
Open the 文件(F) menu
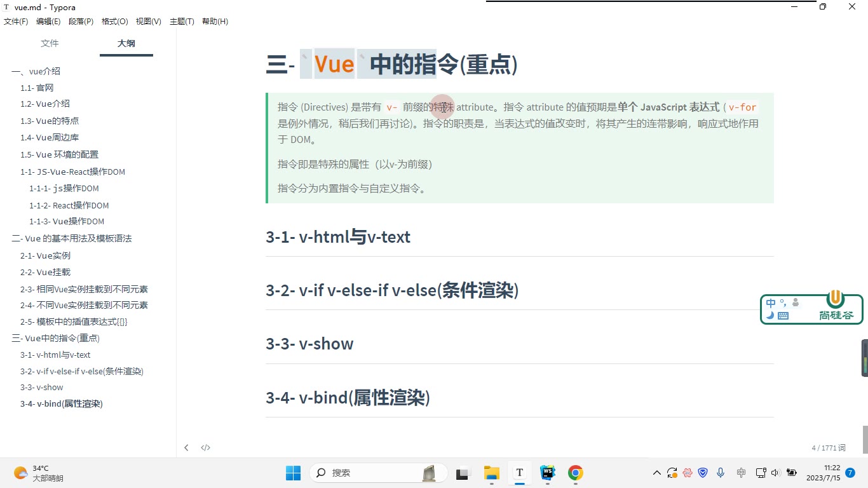point(16,22)
